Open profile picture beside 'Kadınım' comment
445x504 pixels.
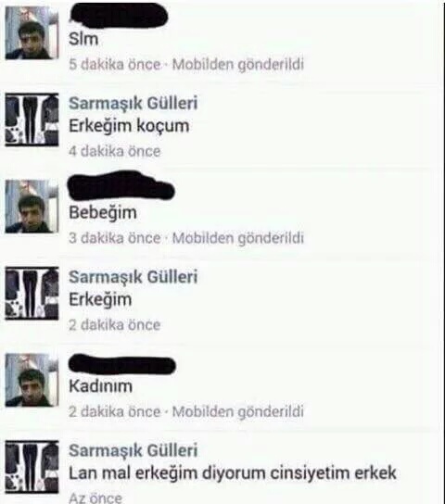point(32,380)
